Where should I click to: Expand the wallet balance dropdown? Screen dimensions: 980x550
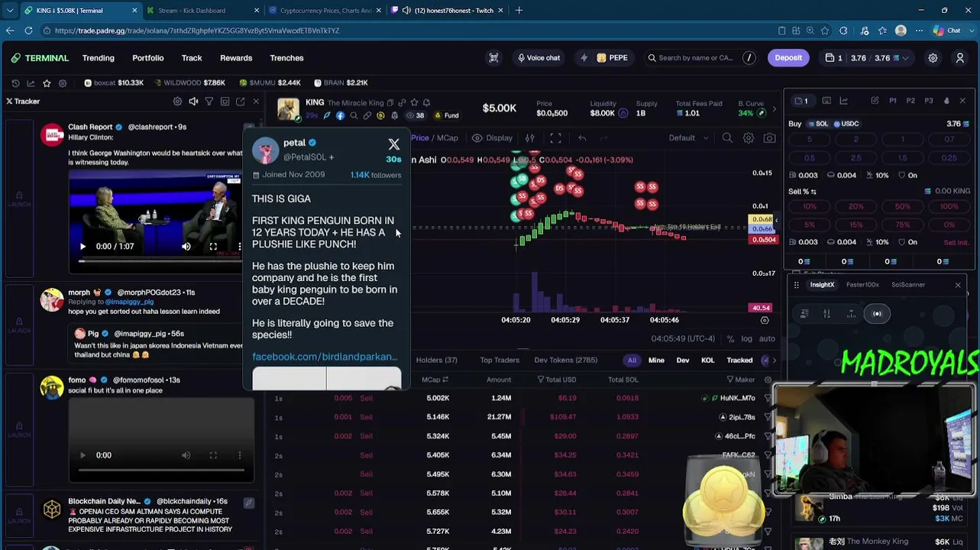point(906,58)
